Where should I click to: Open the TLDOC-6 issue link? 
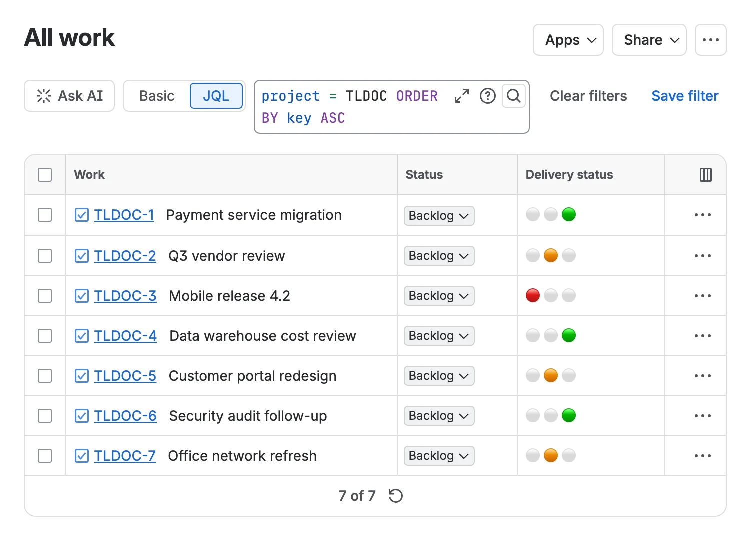[x=125, y=416]
